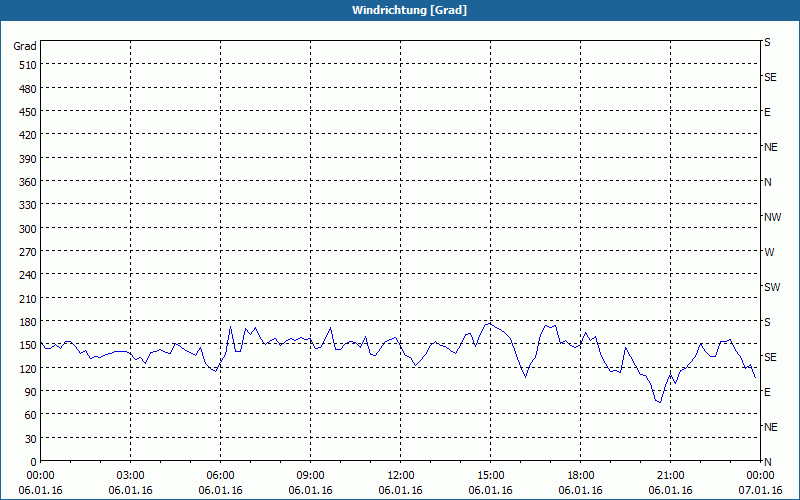Image resolution: width=800 pixels, height=500 pixels.
Task: Select the 120 value on the degree axis
Action: 29,369
